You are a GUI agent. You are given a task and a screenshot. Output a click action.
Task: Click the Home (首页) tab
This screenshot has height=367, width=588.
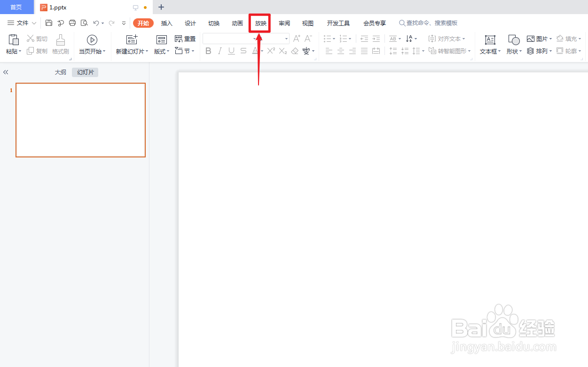pyautogui.click(x=16, y=7)
